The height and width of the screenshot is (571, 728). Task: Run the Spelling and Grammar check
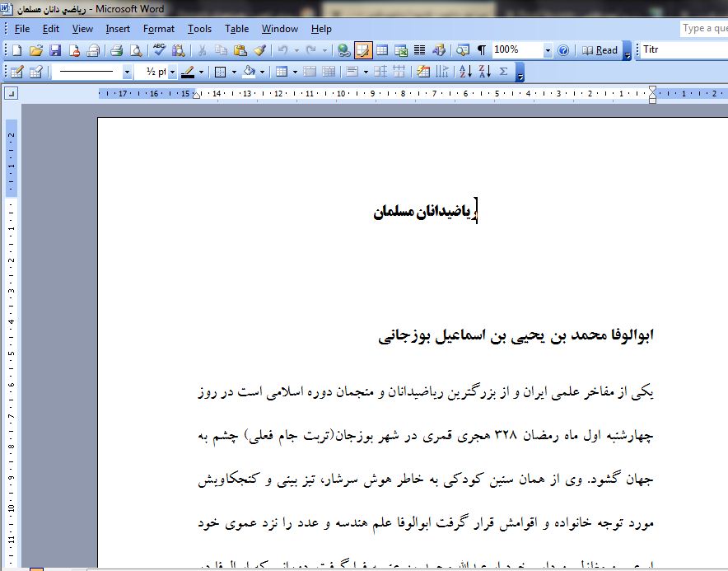point(159,50)
